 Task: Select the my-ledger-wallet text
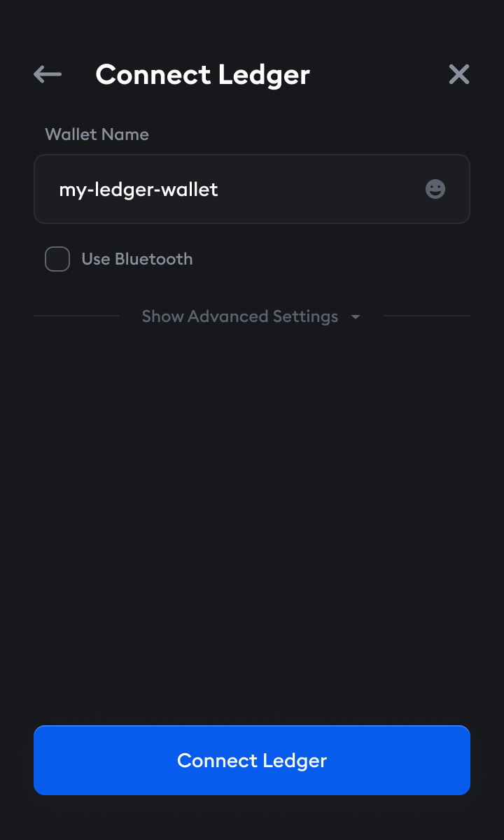coord(139,189)
